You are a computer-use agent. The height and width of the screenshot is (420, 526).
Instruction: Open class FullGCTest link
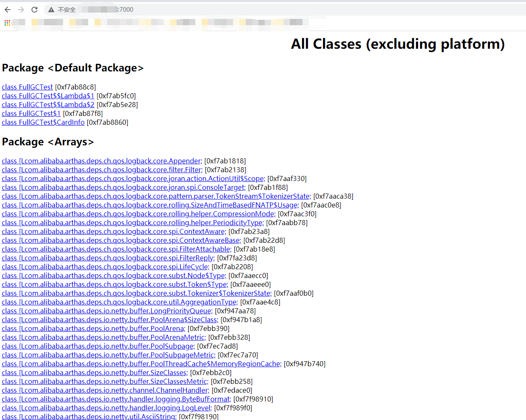click(x=27, y=87)
